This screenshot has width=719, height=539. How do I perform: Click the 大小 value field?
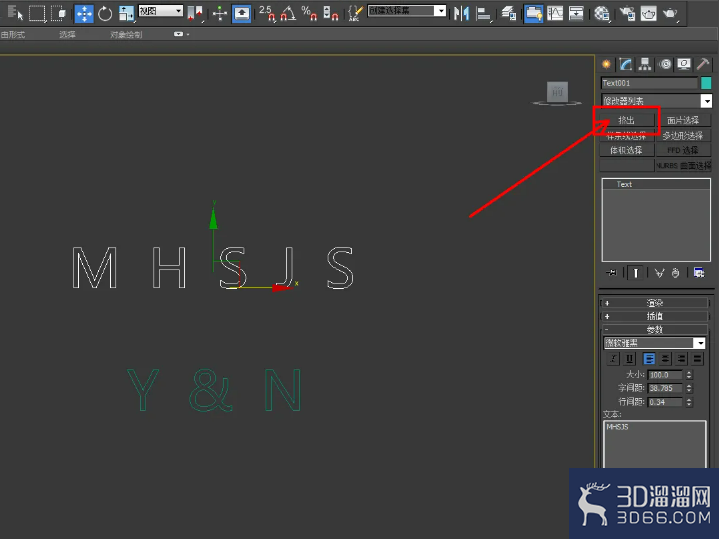click(665, 375)
